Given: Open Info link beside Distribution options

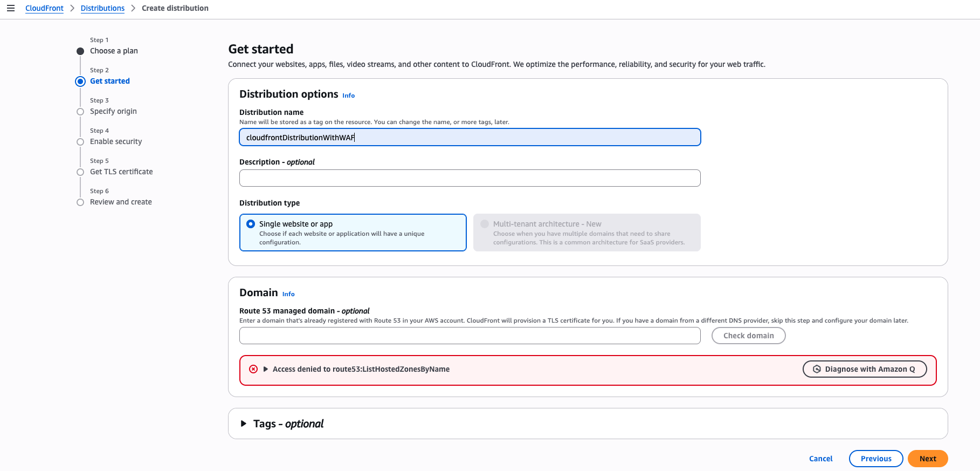Looking at the screenshot, I should [348, 95].
